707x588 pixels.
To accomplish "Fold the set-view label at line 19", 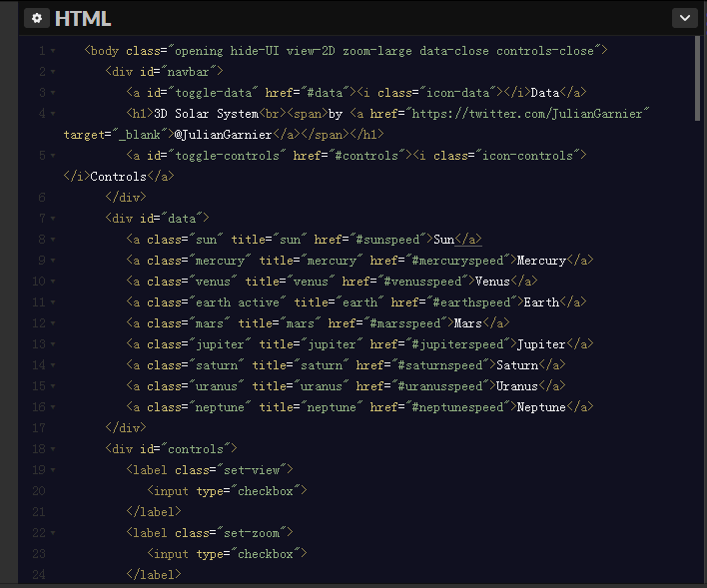I will click(x=52, y=470).
